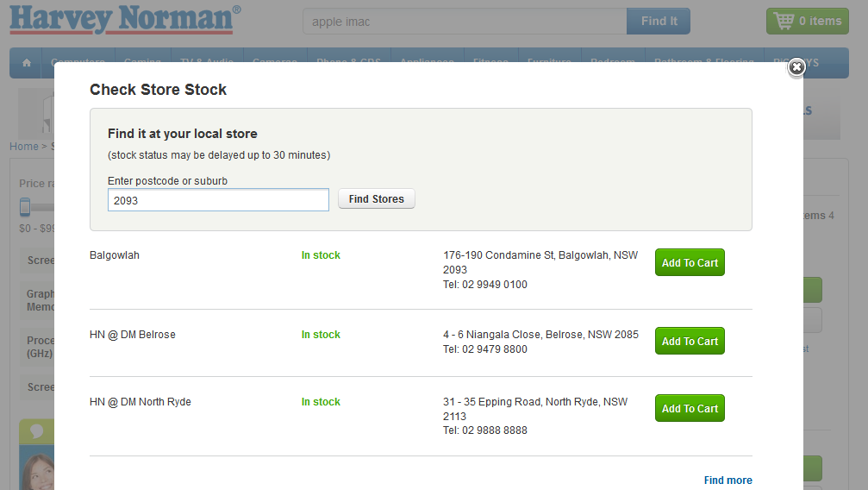The image size is (868, 490).
Task: Click the search box containing apple imac
Action: pyautogui.click(x=465, y=22)
